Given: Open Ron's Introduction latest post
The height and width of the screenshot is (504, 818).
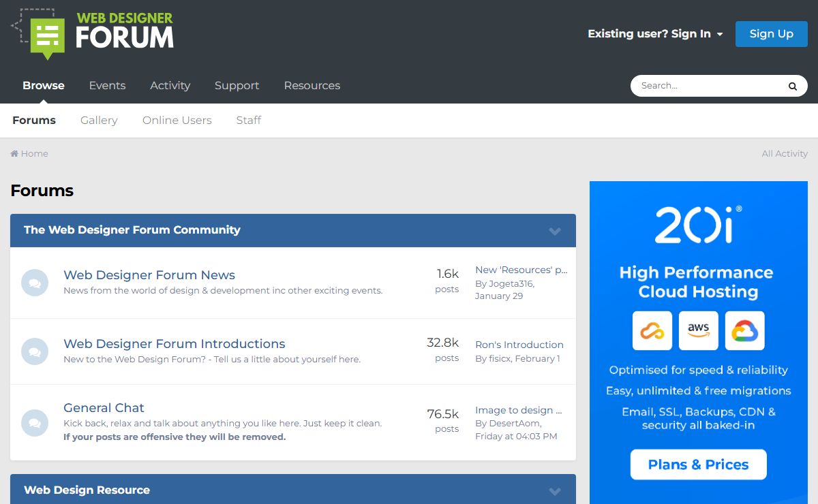Looking at the screenshot, I should tap(519, 345).
